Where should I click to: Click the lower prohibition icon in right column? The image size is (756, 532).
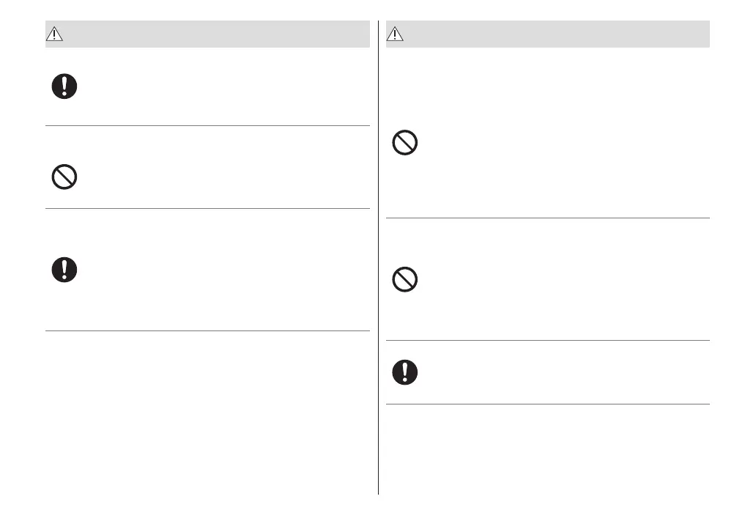click(405, 280)
